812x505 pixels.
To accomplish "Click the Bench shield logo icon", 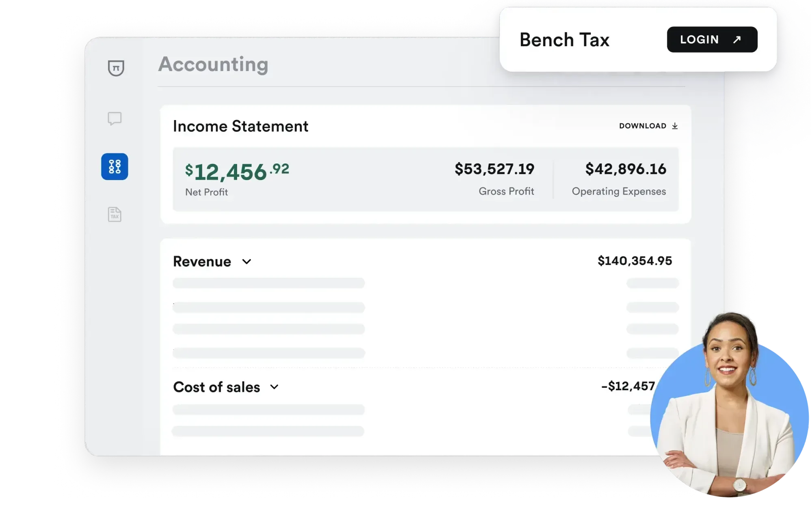I will (116, 68).
